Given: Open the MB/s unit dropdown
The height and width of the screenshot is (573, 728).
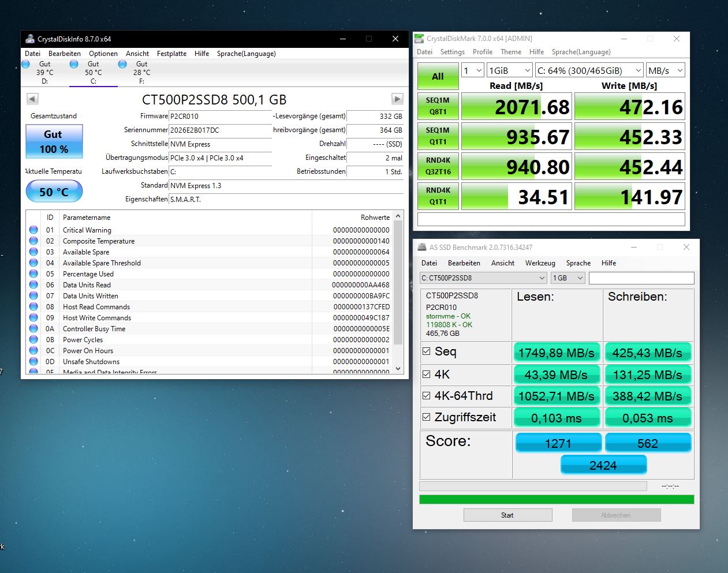Looking at the screenshot, I should pyautogui.click(x=665, y=70).
